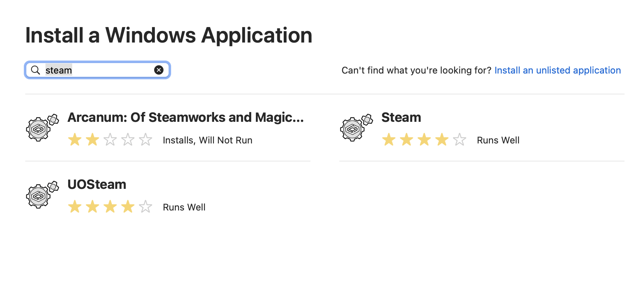This screenshot has width=644, height=284.
Task: Click the Installs, Will Not Run label
Action: (208, 140)
